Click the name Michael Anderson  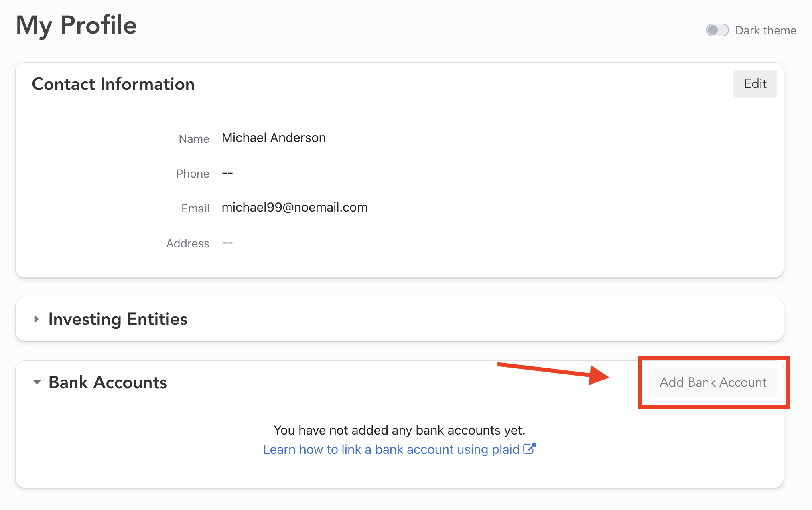point(274,138)
